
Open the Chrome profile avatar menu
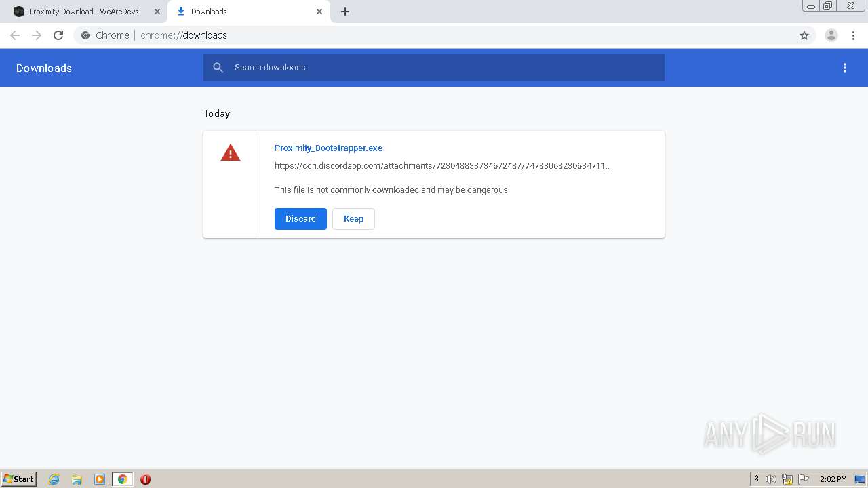[831, 35]
